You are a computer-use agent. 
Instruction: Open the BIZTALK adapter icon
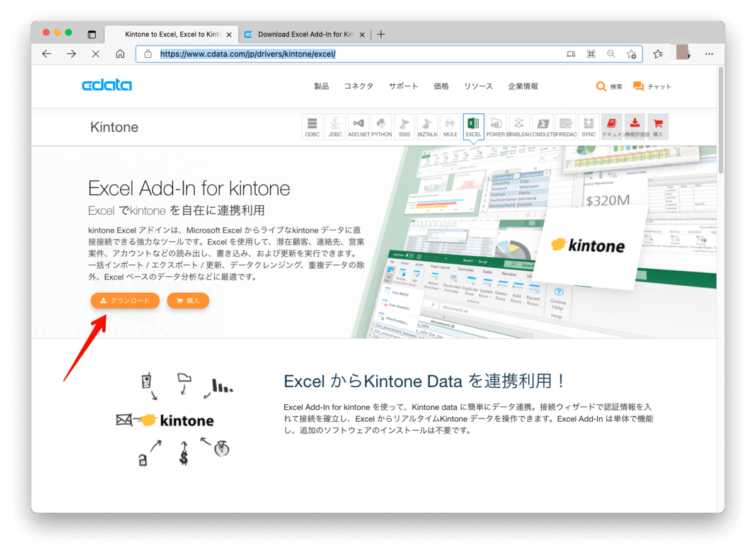point(427,127)
